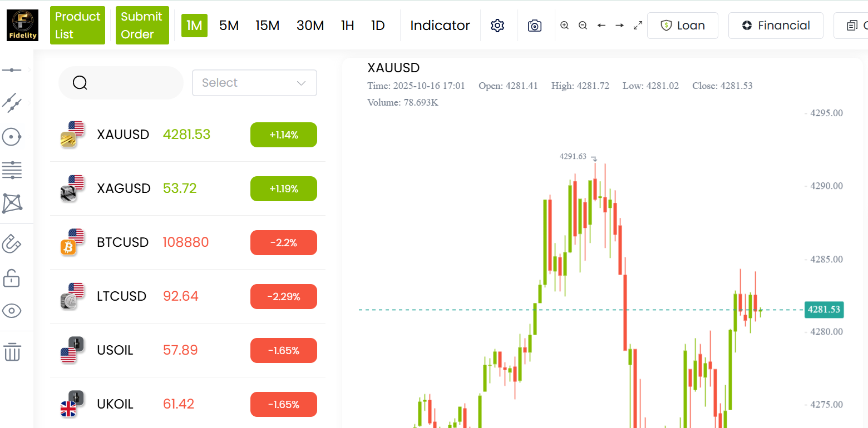Zoom out of the chart
The height and width of the screenshot is (428, 868).
(583, 26)
